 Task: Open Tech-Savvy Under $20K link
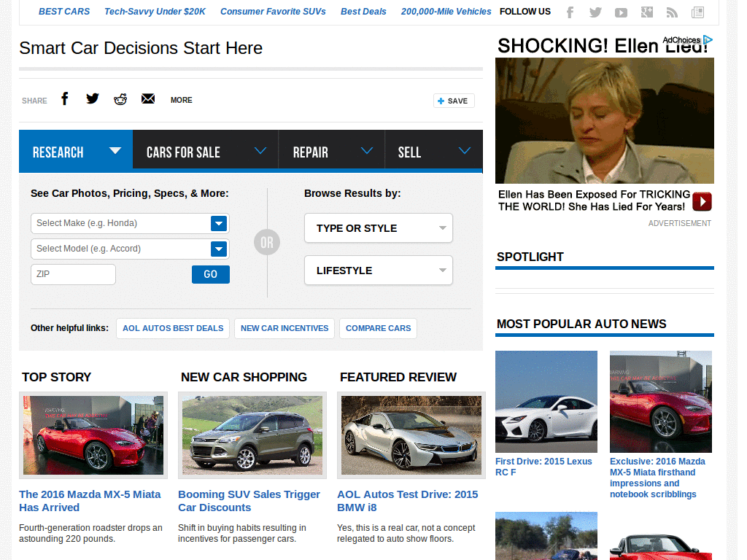pos(155,12)
